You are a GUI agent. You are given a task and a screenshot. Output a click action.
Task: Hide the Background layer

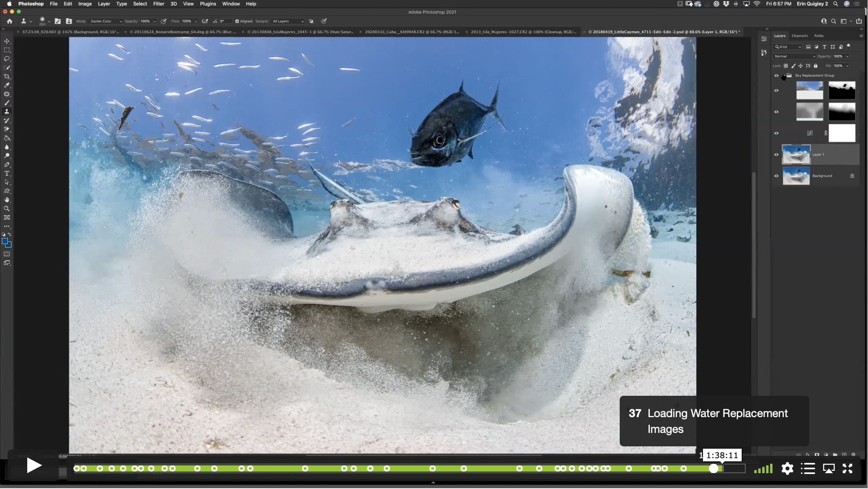(x=776, y=176)
